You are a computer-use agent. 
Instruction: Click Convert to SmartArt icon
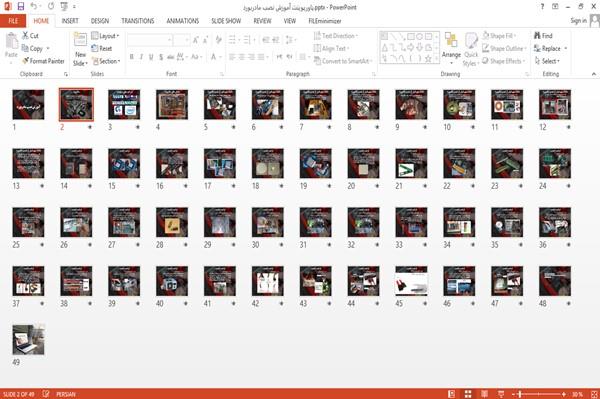pyautogui.click(x=317, y=61)
